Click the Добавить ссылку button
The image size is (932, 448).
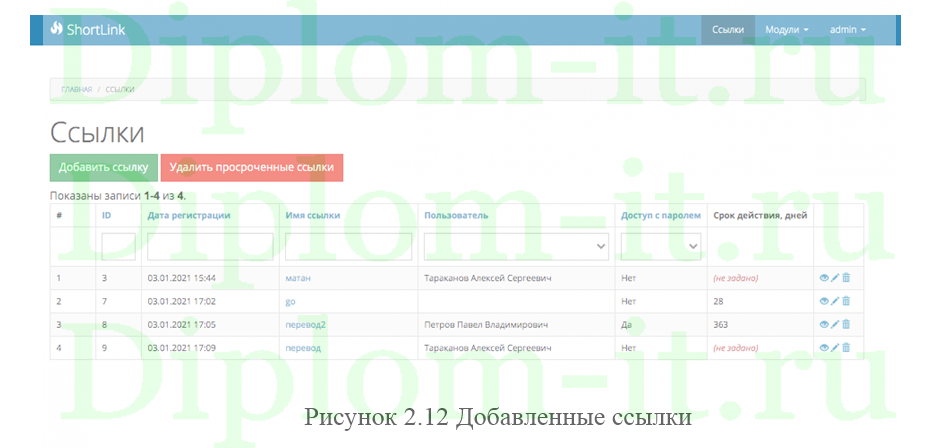(103, 168)
